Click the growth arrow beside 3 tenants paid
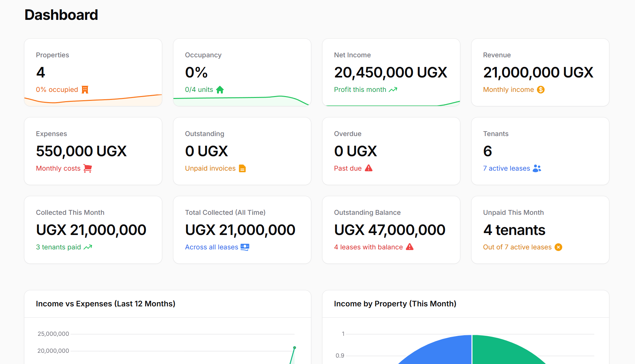635x364 pixels. point(87,247)
